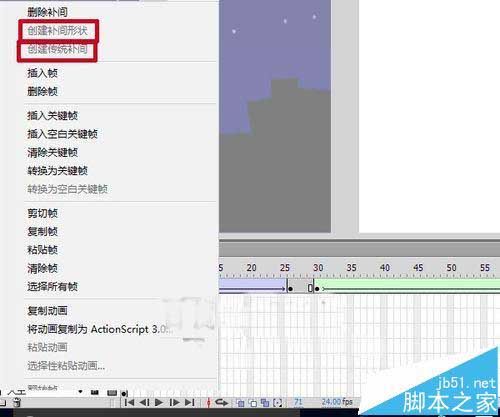This screenshot has width=500, height=417.
Task: Choose 复制帧 in the menu
Action: coord(42,231)
